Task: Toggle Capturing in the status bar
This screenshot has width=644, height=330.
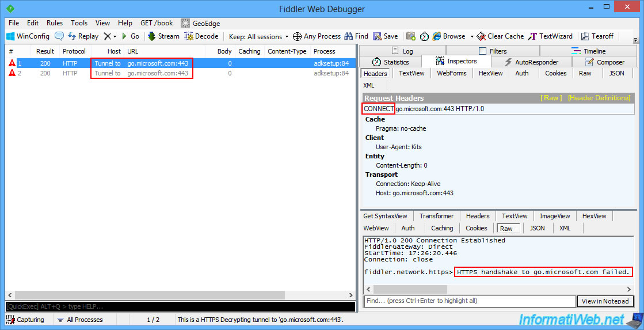Action: (x=25, y=320)
